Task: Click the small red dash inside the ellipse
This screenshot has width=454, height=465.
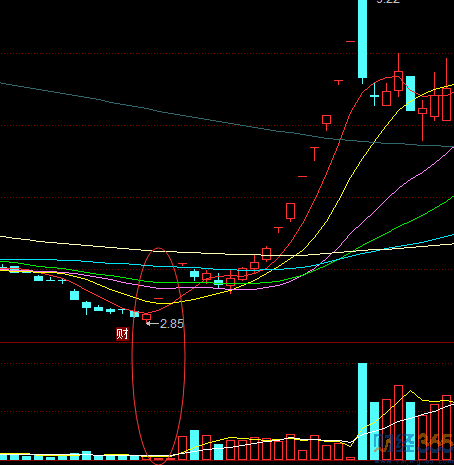Action: tap(159, 298)
